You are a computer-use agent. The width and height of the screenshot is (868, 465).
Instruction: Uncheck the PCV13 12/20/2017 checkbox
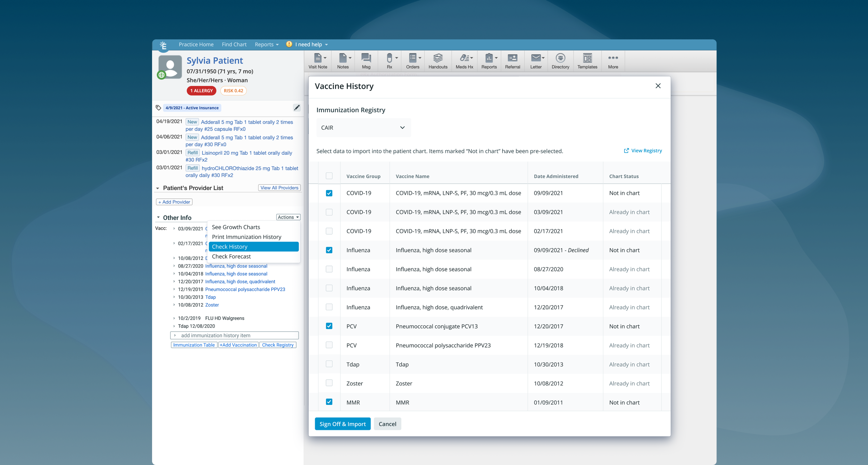tap(329, 326)
